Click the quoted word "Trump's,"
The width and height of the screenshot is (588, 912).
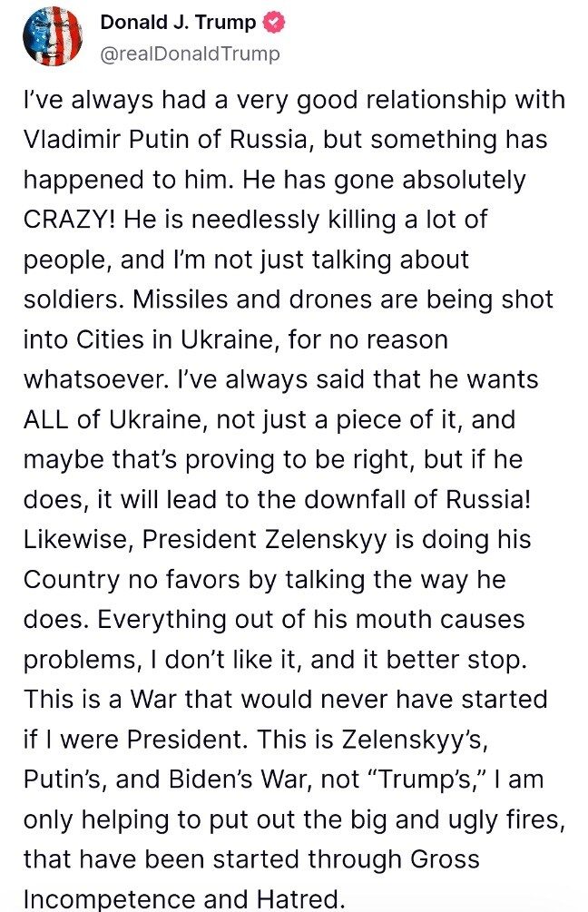428,779
